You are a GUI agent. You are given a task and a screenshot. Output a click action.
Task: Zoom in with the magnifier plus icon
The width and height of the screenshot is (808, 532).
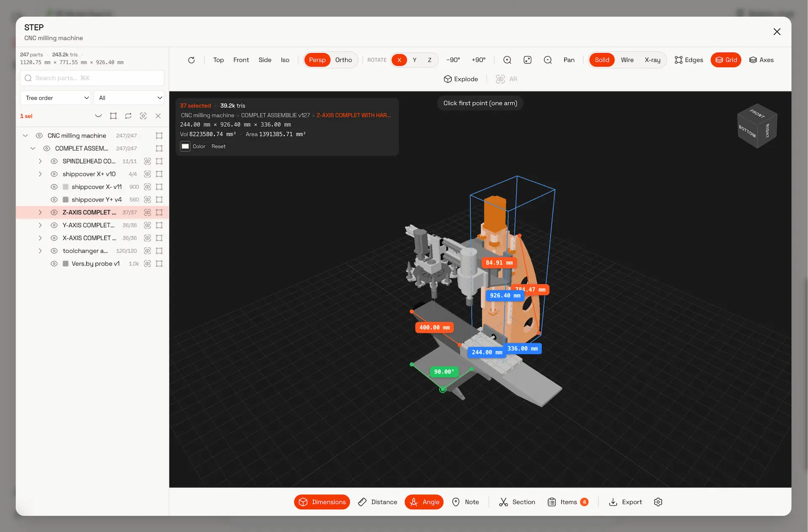pos(507,60)
